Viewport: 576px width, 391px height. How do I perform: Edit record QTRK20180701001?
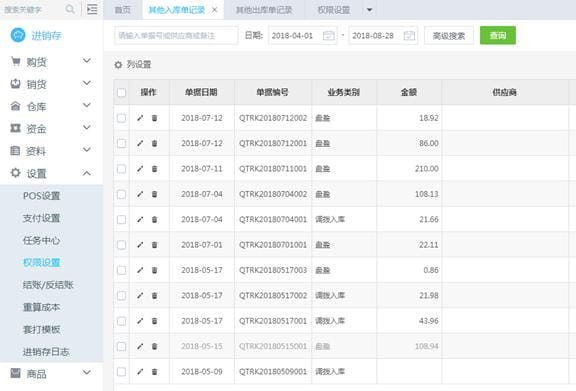click(x=140, y=245)
